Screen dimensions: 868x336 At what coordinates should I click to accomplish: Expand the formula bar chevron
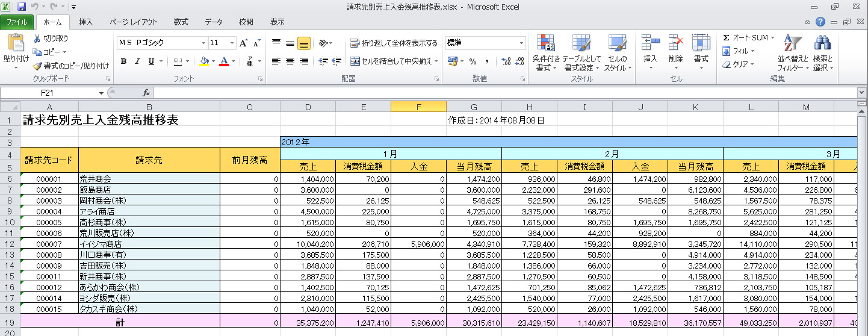coord(861,93)
